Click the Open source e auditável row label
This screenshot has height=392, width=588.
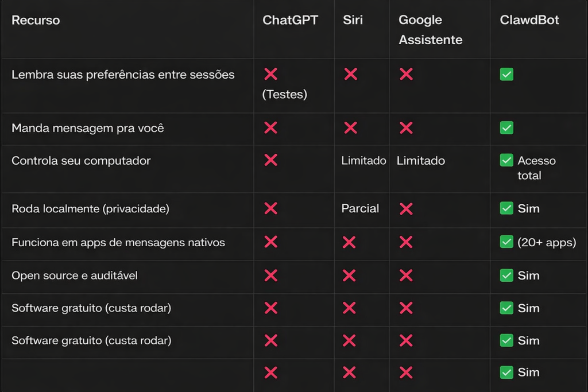coord(75,275)
